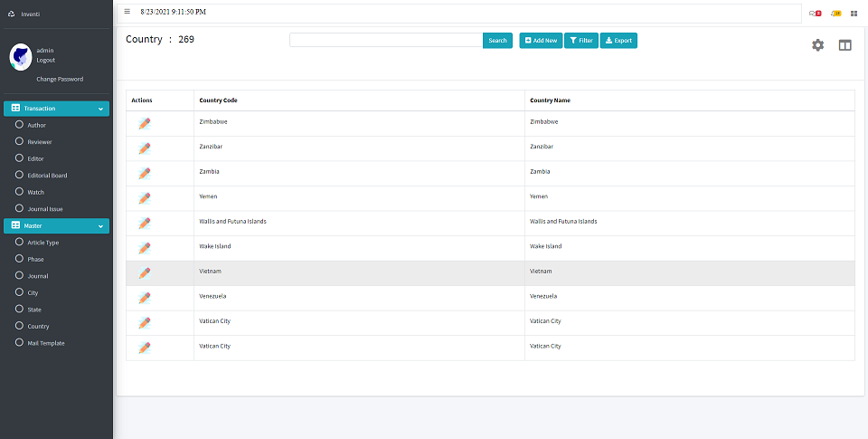This screenshot has width=868, height=439.
Task: Click inside the search input field
Action: click(x=385, y=41)
